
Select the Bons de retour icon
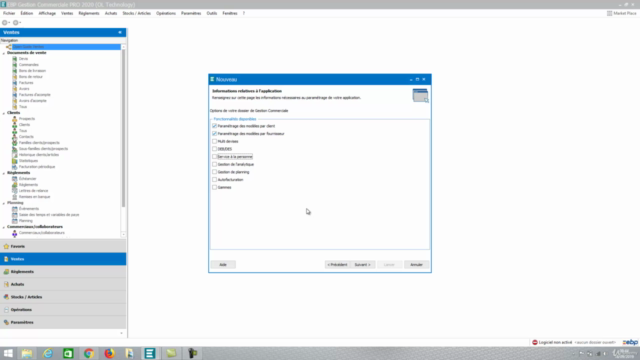[15, 77]
